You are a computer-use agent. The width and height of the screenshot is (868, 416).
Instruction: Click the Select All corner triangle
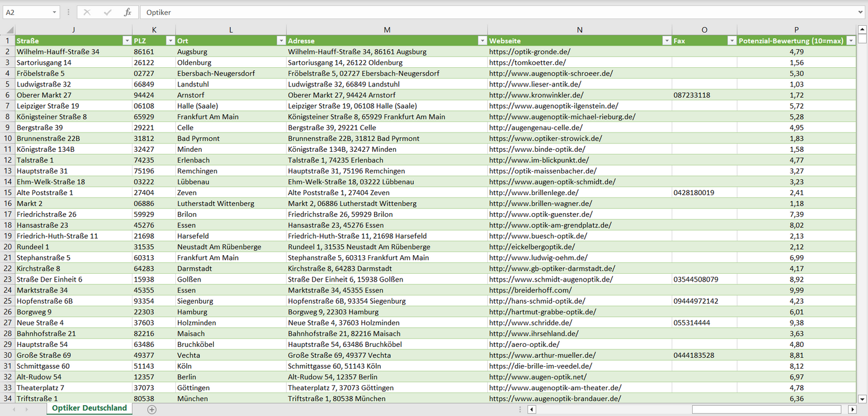point(9,30)
